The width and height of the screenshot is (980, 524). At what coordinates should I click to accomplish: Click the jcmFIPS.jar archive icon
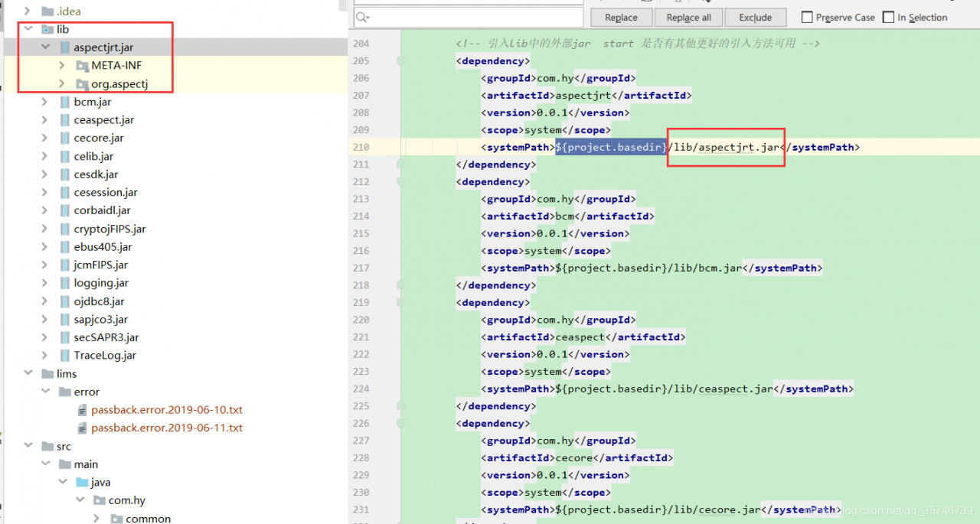point(65,265)
